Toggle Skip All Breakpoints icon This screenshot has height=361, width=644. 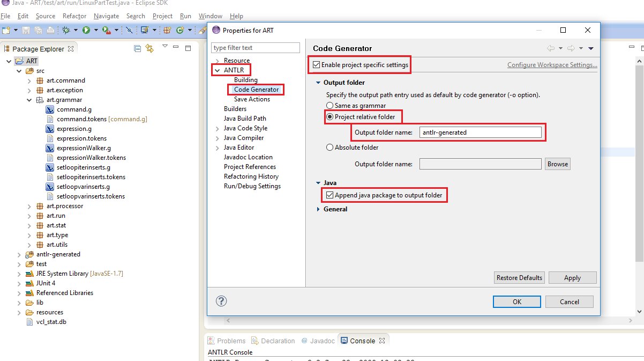[x=129, y=30]
